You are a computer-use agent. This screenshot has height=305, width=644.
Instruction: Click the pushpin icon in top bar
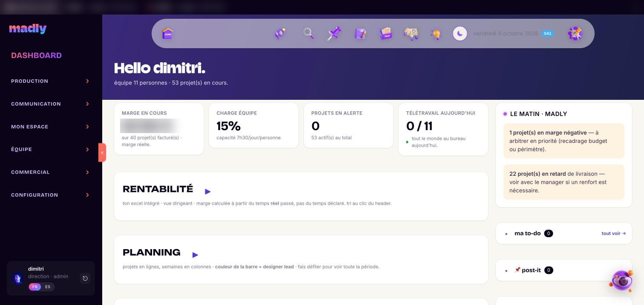pyautogui.click(x=334, y=33)
